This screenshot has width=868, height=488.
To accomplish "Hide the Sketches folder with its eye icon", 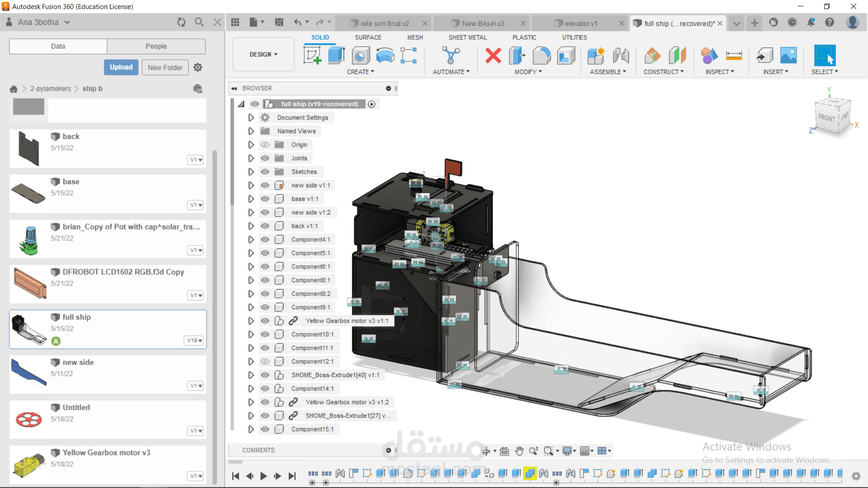I will (x=265, y=172).
